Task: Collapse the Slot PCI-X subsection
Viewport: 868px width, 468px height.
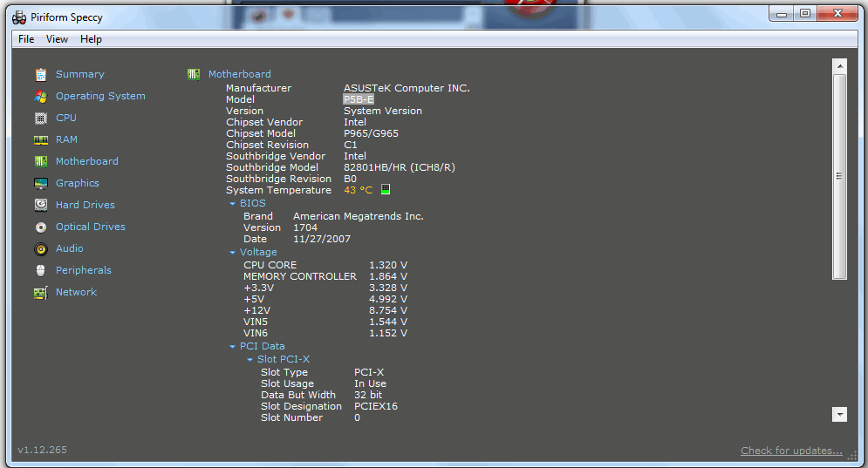Action: (249, 360)
